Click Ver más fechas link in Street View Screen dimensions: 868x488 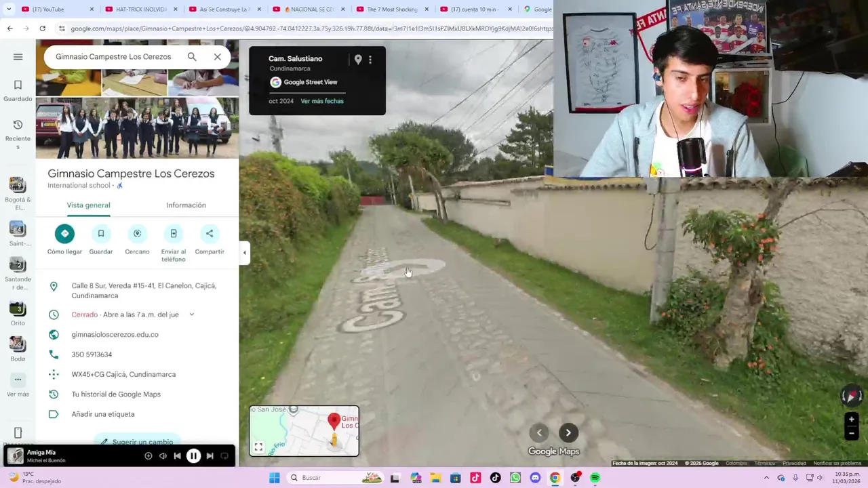point(322,101)
